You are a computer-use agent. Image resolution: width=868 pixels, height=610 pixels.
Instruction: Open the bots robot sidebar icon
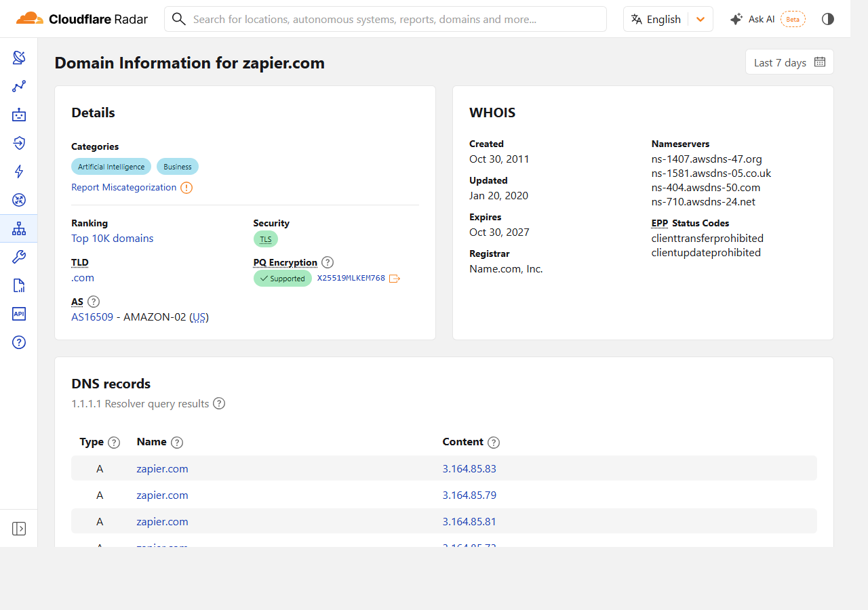coord(19,115)
